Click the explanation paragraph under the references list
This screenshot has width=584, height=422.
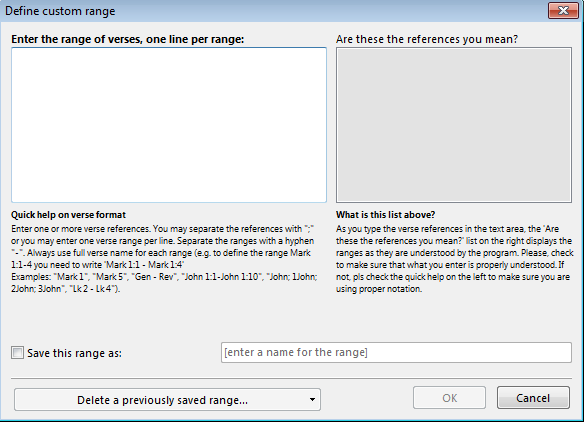(x=454, y=258)
